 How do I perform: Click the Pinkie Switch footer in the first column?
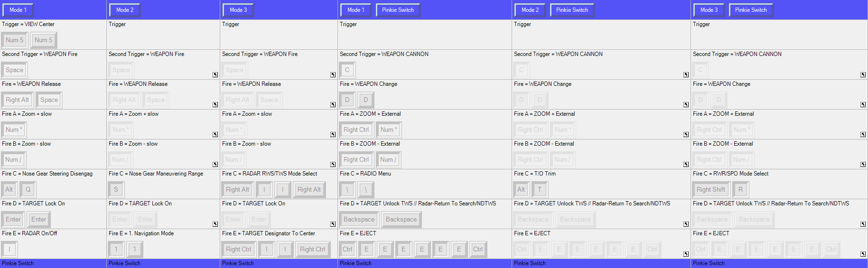[18, 263]
